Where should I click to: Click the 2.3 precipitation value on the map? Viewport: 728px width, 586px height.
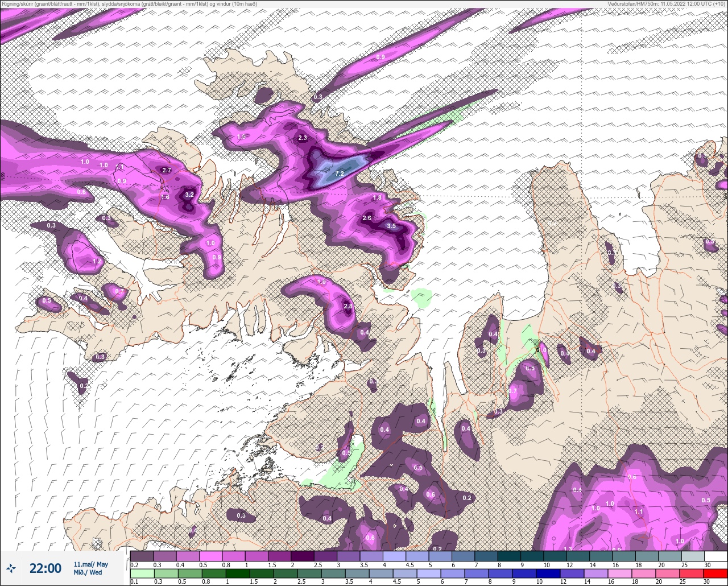pos(303,138)
